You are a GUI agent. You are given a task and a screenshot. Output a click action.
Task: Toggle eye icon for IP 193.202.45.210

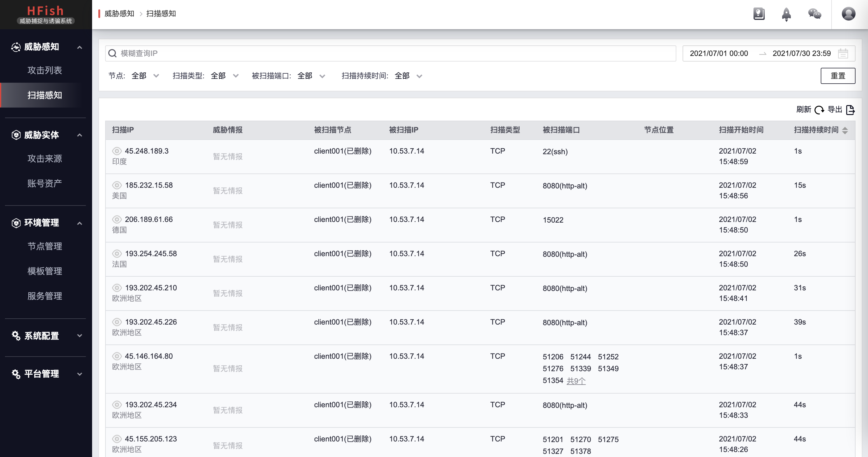tap(117, 288)
